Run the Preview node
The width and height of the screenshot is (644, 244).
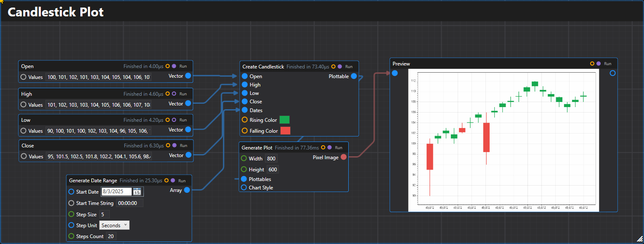[607, 64]
